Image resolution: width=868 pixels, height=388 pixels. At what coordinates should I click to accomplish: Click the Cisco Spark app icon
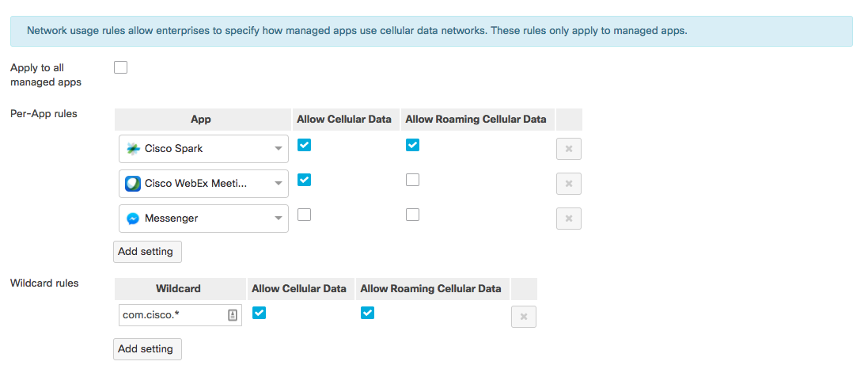[133, 149]
